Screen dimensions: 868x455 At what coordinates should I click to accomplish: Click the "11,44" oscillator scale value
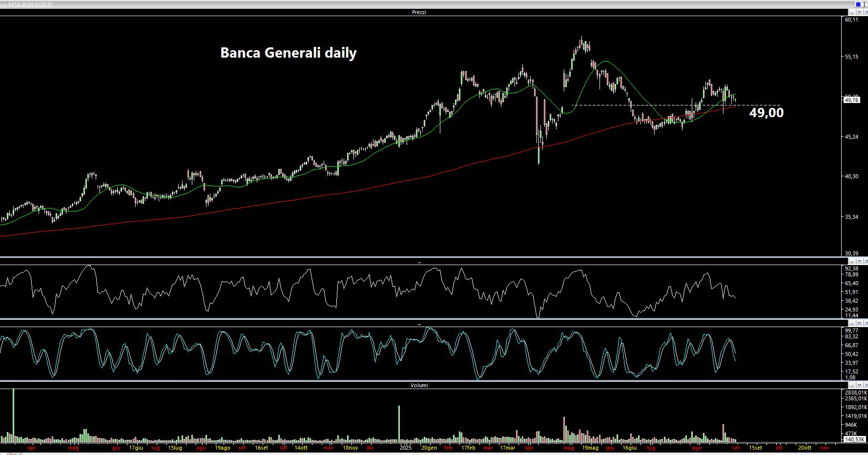tap(851, 316)
